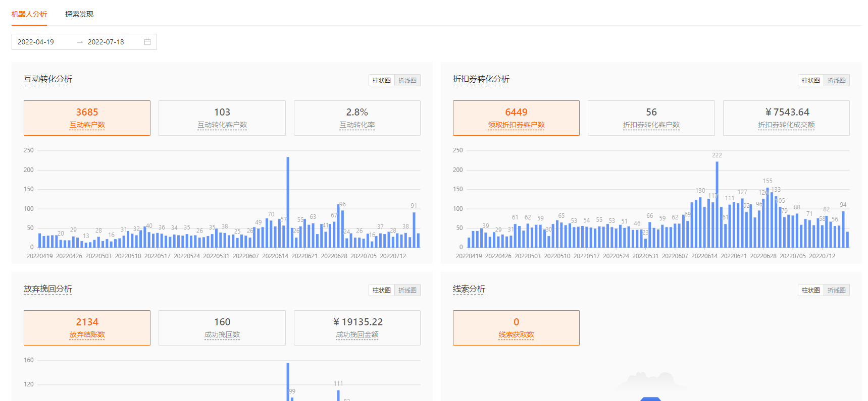Open the 机器人分析 tab

(x=29, y=14)
